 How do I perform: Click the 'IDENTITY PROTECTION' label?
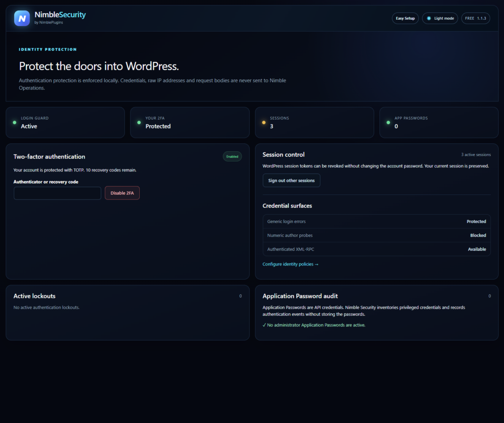[48, 50]
